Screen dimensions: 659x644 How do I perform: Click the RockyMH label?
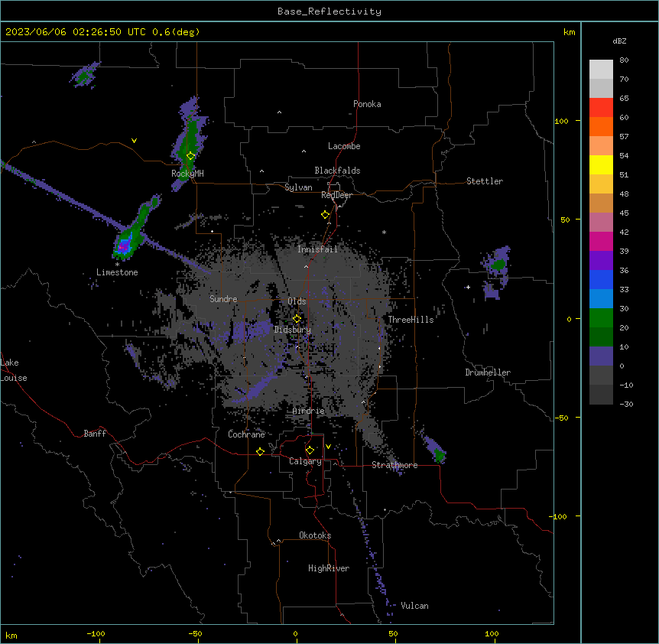(187, 174)
